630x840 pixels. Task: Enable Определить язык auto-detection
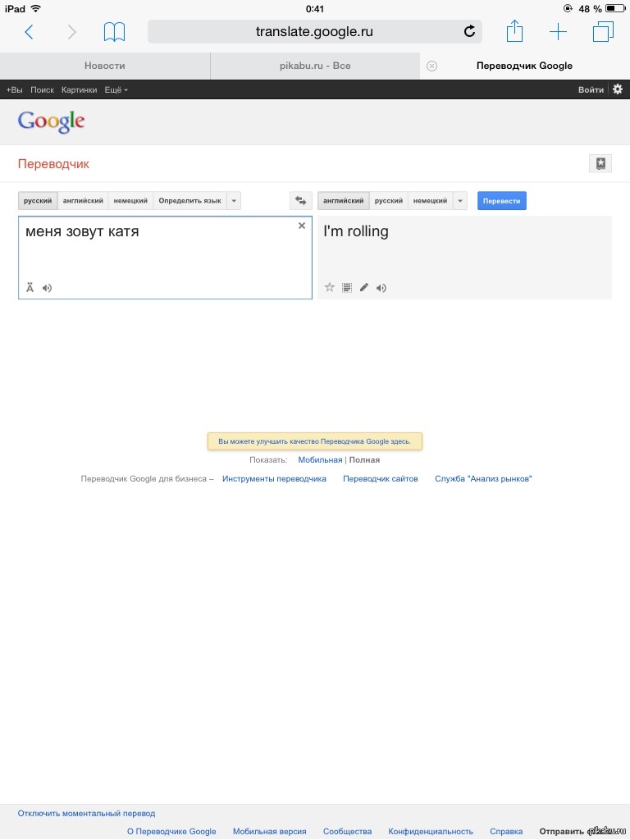(x=189, y=201)
